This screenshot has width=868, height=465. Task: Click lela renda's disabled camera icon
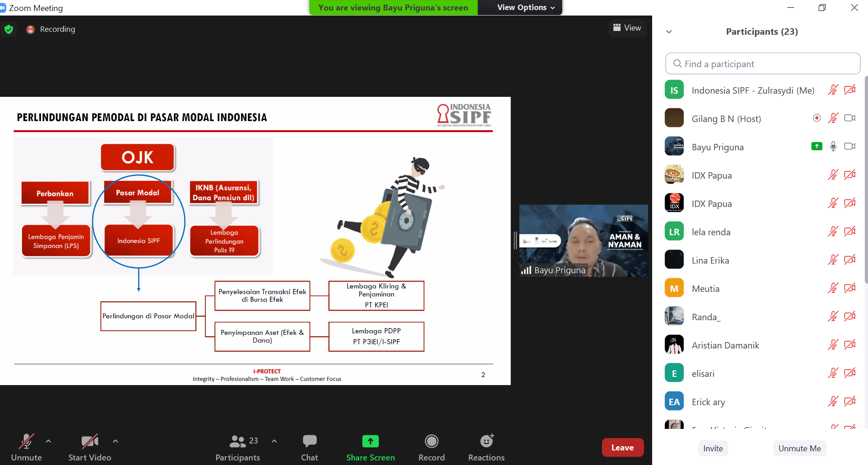[x=850, y=232]
